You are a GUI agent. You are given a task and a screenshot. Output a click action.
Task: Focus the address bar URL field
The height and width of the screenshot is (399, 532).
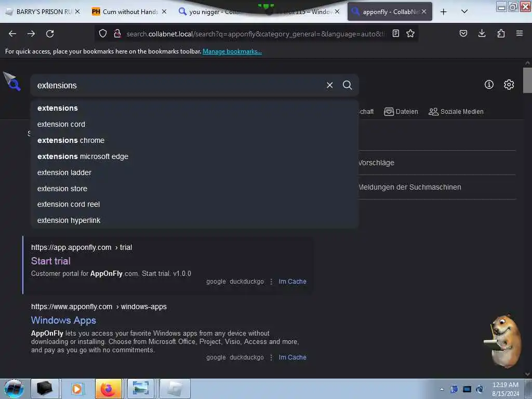coord(256,34)
